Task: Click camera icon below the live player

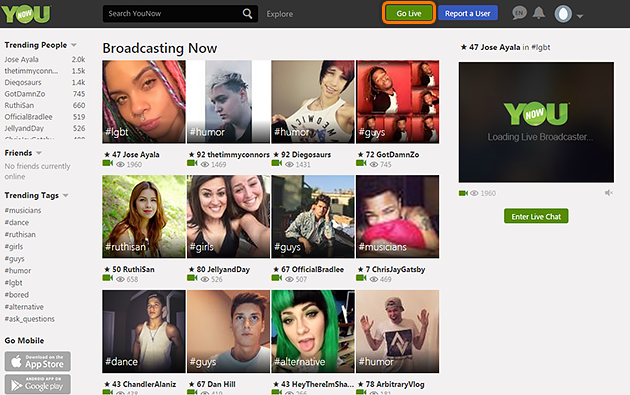Action: (464, 193)
